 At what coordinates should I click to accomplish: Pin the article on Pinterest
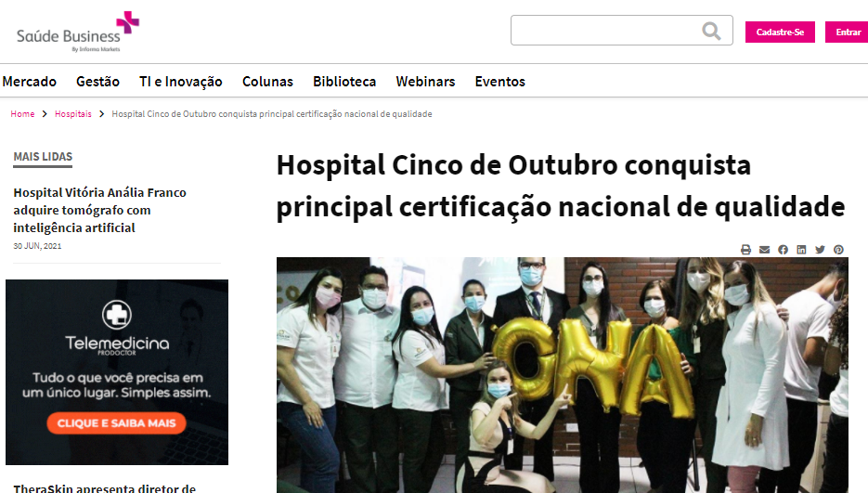coord(838,250)
